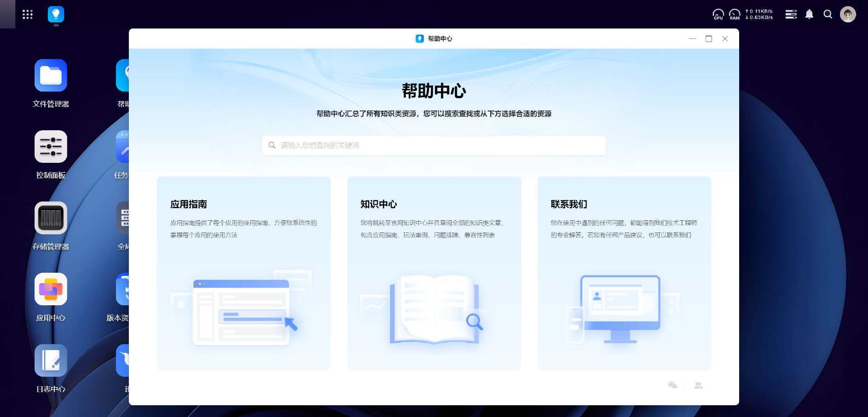Image resolution: width=868 pixels, height=417 pixels.
Task: Open the RAM usage monitor icon
Action: click(735, 14)
